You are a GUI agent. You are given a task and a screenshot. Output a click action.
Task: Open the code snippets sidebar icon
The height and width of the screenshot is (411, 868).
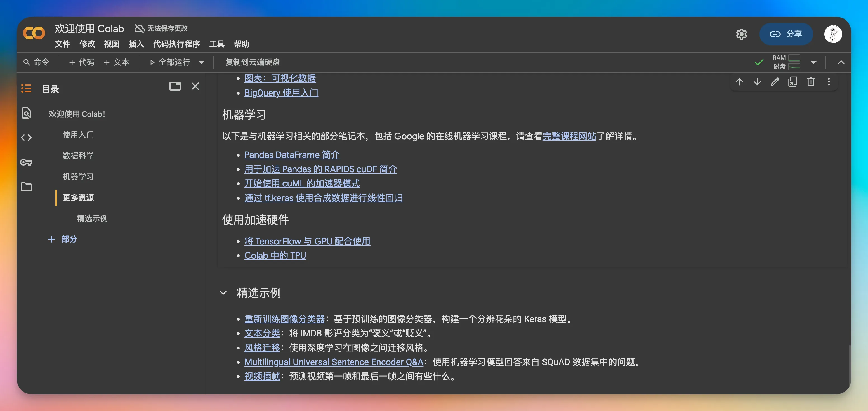point(26,138)
